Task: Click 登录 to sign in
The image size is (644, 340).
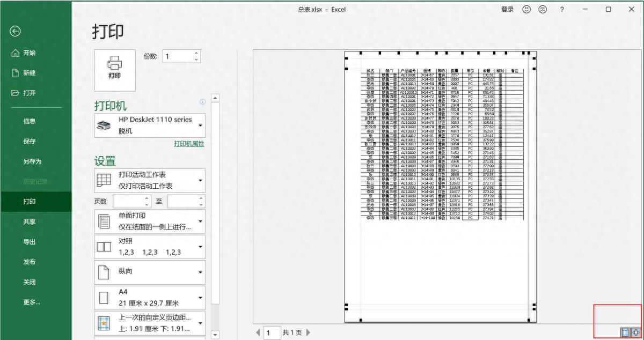Action: coord(507,10)
